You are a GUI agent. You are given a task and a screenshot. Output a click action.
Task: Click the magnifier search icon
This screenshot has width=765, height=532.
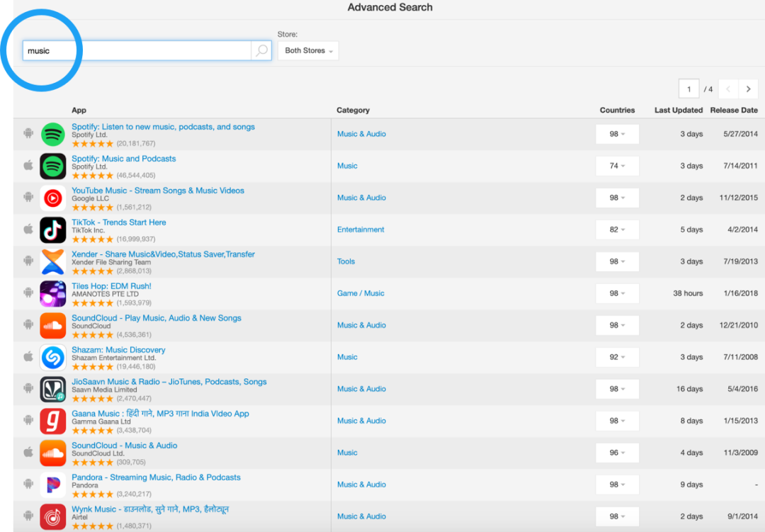261,50
